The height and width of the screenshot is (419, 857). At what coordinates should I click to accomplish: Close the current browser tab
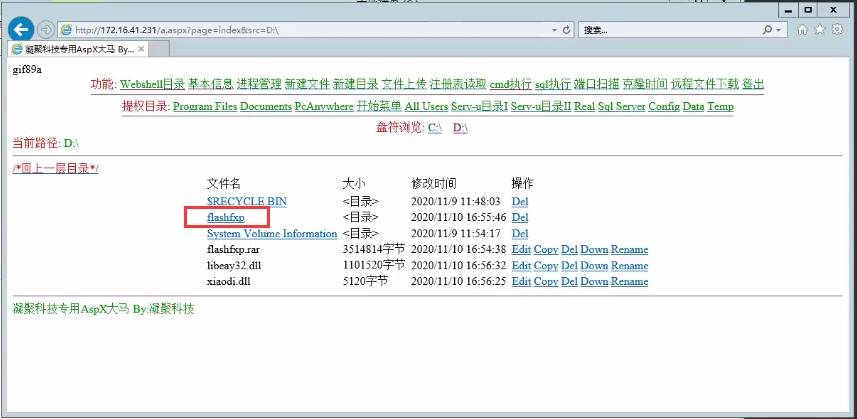tap(141, 48)
